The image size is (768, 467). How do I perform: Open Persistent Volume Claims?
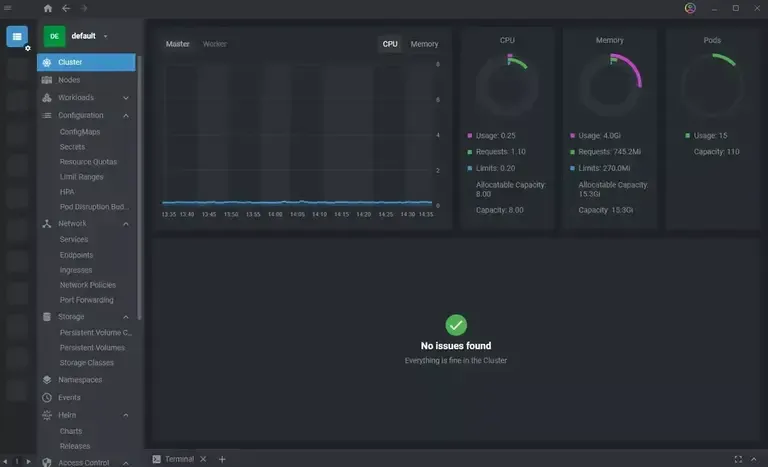96,333
